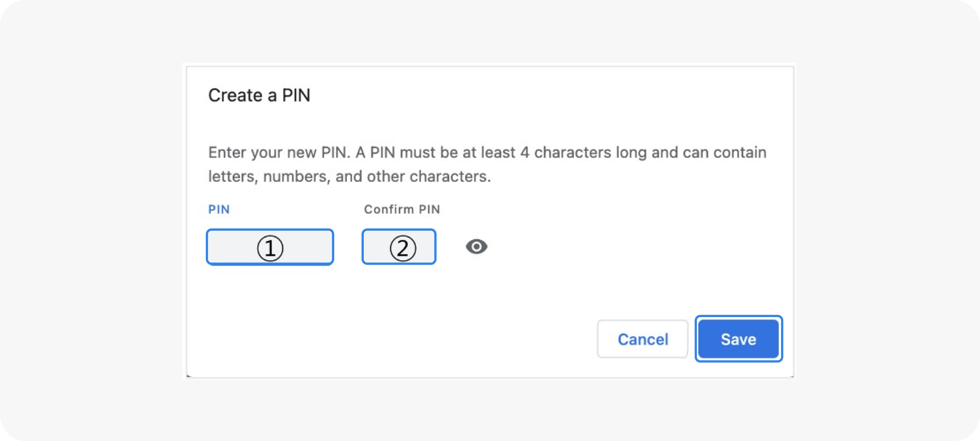This screenshot has height=441, width=980.
Task: Confirm PIN creation with the blue Save button
Action: click(x=738, y=339)
